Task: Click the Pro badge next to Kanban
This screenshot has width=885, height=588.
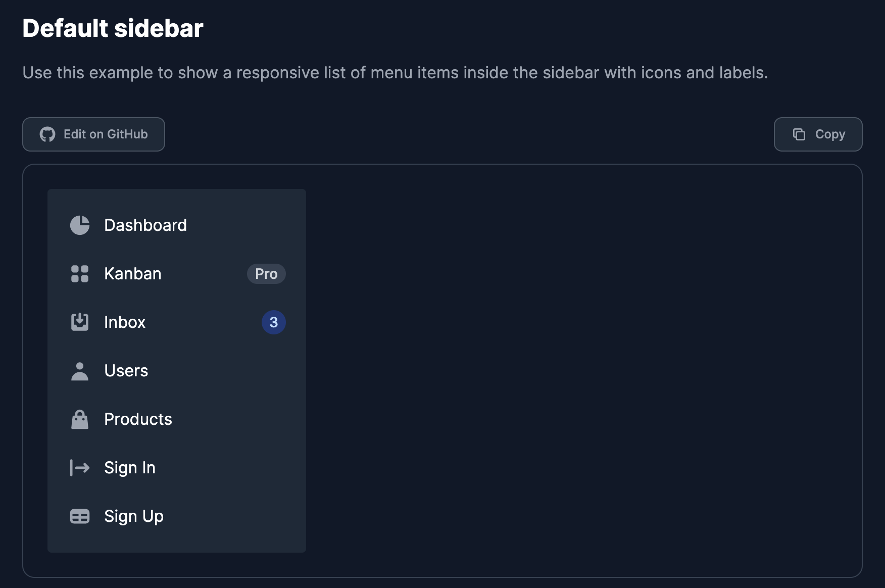Action: coord(266,274)
